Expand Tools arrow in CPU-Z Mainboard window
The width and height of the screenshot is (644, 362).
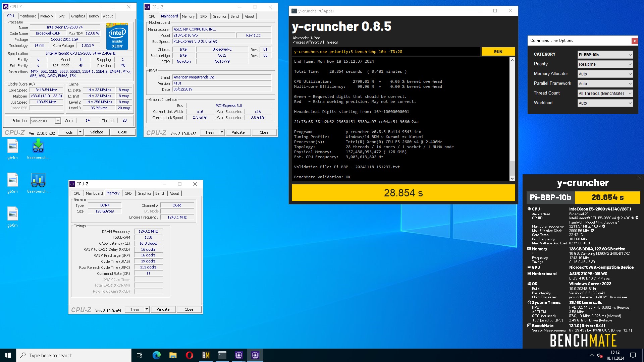(x=222, y=132)
